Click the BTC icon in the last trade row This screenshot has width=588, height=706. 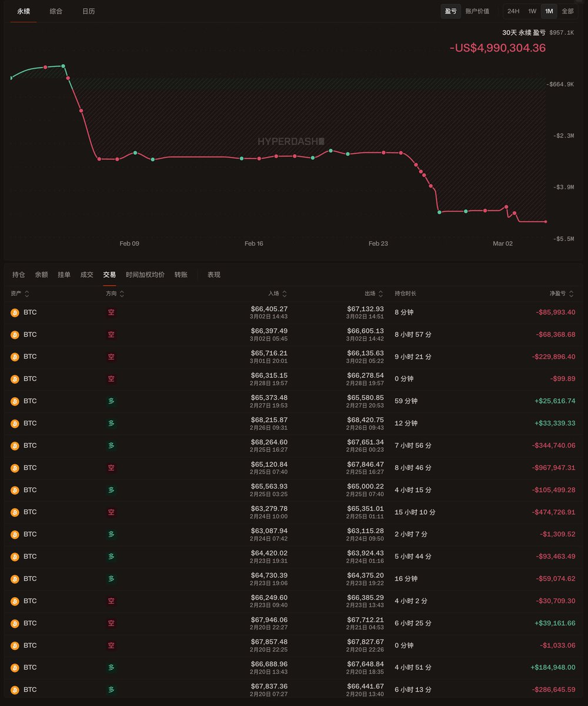pos(15,690)
